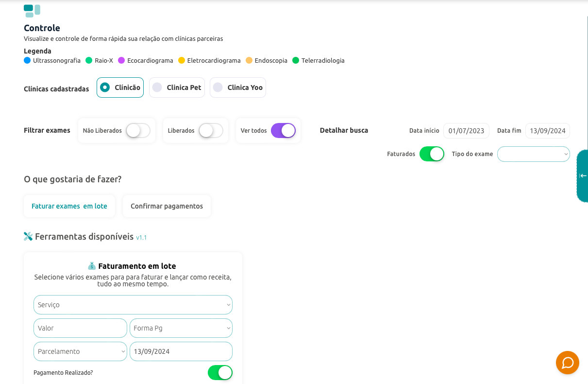
Task: Toggle the Não Liberados filter switch
Action: tap(138, 131)
